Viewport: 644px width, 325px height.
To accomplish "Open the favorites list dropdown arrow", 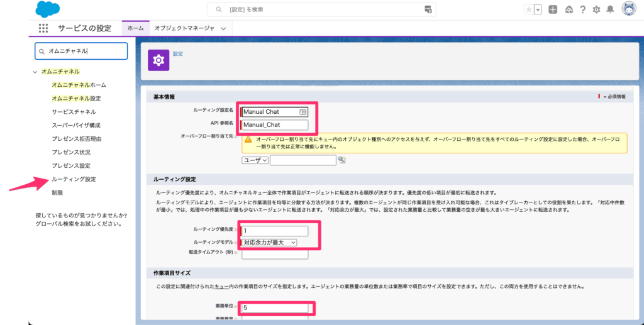I will click(538, 9).
